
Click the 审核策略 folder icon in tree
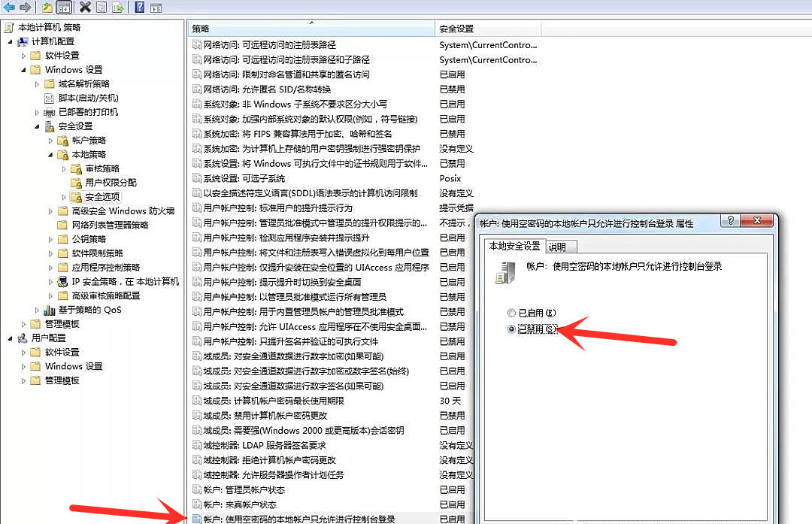point(74,168)
